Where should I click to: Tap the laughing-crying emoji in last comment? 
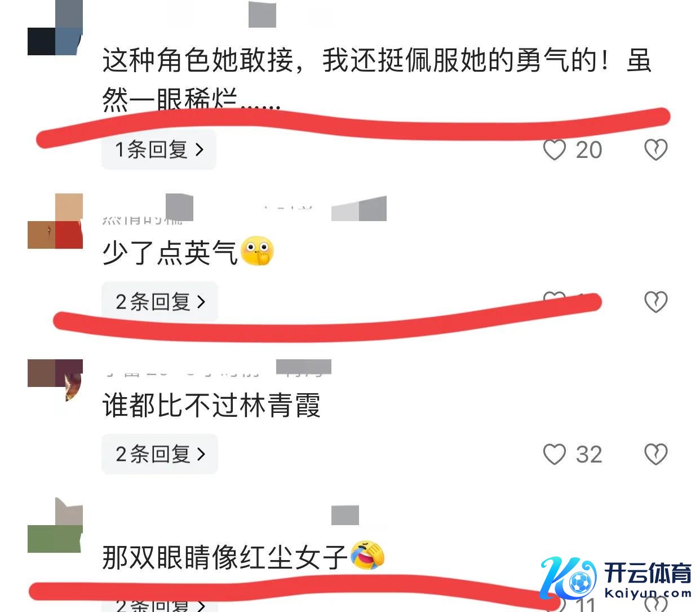(x=367, y=556)
